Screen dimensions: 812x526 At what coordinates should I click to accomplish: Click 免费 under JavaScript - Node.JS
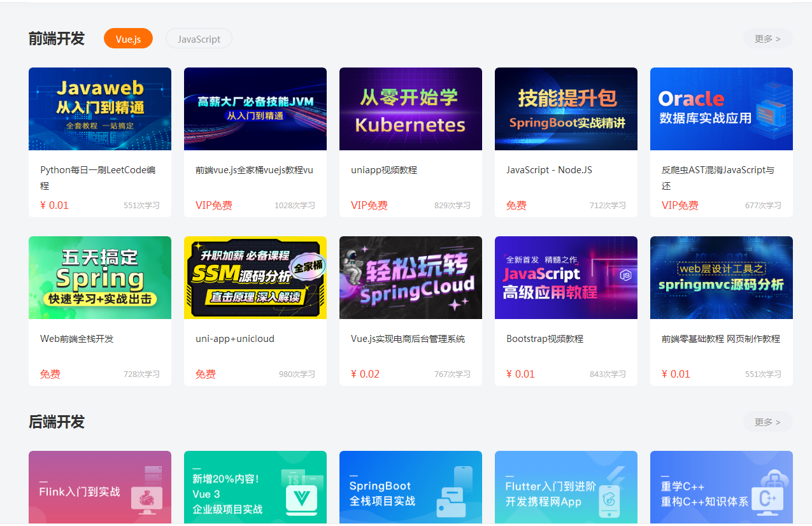coord(516,205)
